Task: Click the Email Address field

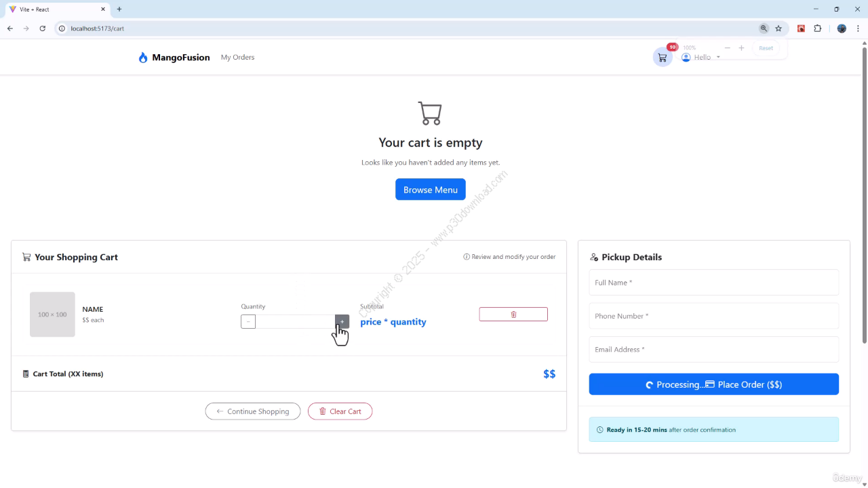Action: [x=713, y=350]
